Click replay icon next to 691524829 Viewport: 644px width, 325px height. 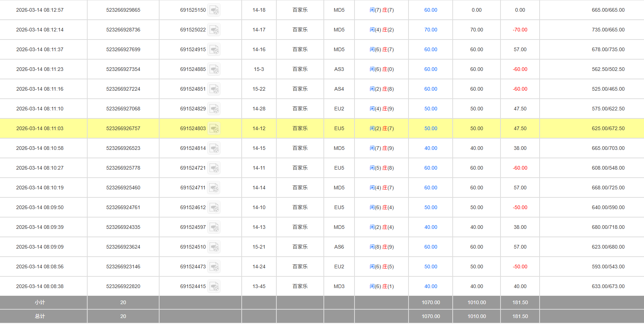[214, 109]
